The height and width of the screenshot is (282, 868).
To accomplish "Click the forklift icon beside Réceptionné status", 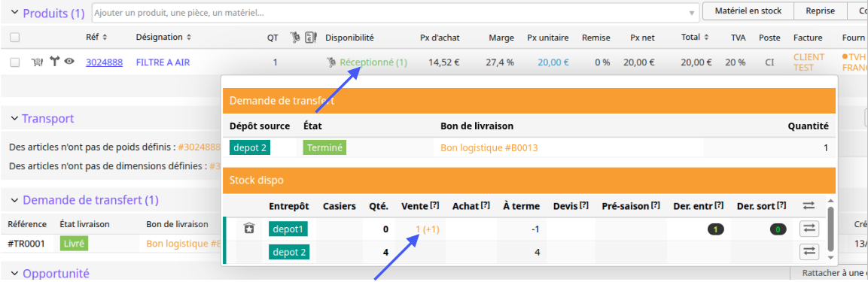I will click(331, 62).
